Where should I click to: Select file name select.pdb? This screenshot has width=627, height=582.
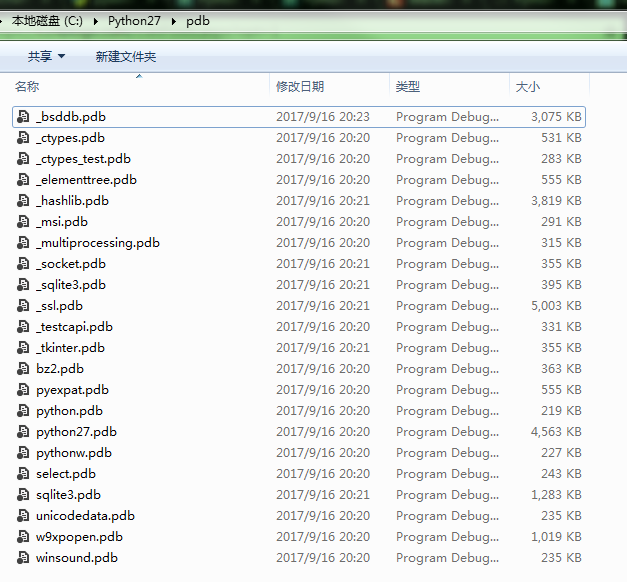point(66,474)
